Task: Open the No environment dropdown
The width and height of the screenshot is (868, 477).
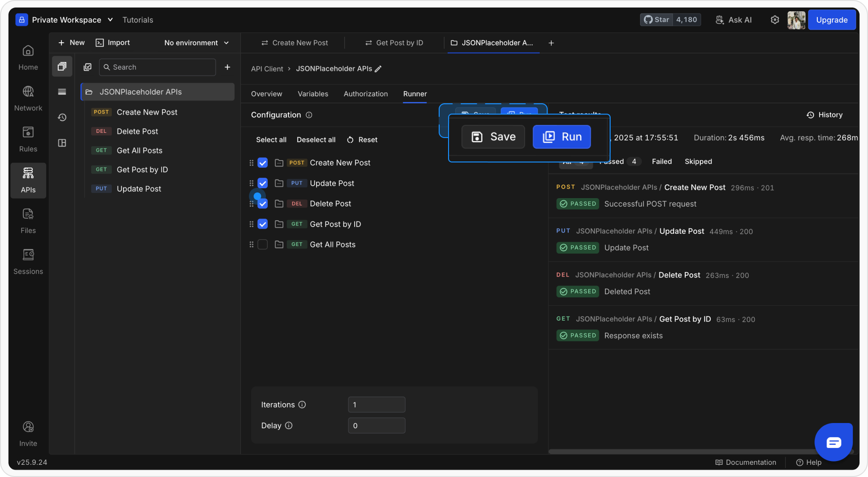Action: tap(196, 43)
